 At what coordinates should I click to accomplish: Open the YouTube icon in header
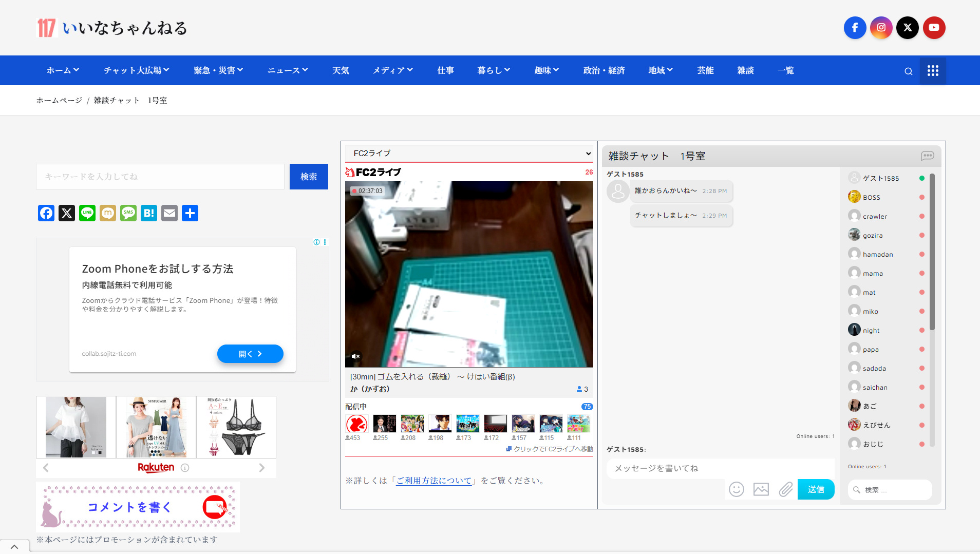click(x=934, y=28)
